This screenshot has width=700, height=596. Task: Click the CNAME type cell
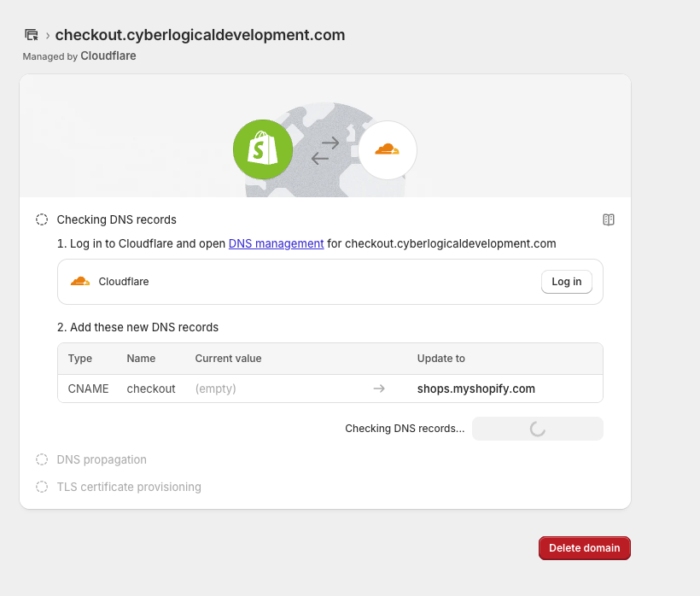tap(89, 389)
